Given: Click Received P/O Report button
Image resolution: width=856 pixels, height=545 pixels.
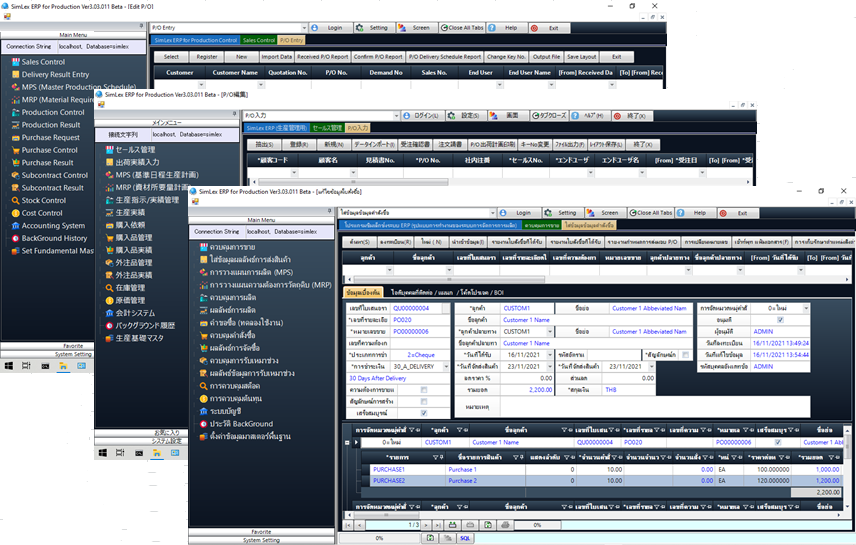Looking at the screenshot, I should coord(322,57).
